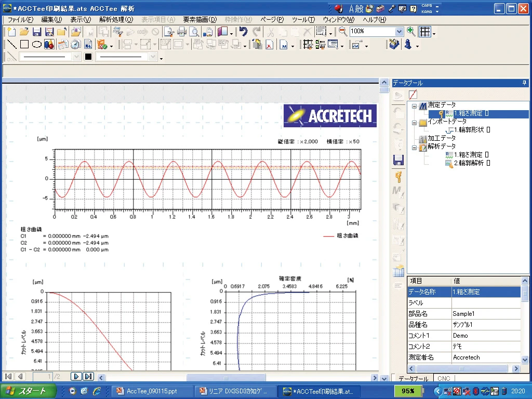Image resolution: width=532 pixels, height=399 pixels.
Task: Collapse the 解析データ tree node
Action: [x=414, y=148]
